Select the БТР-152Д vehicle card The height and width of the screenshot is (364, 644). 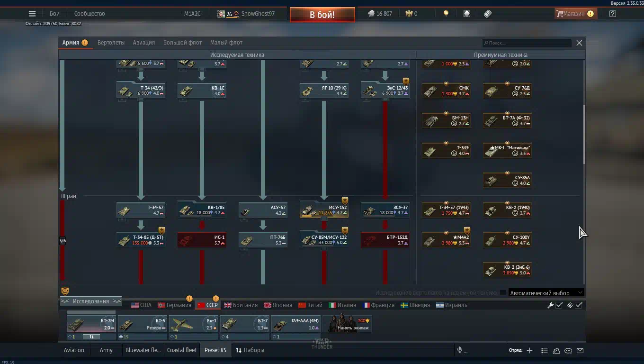pos(385,240)
